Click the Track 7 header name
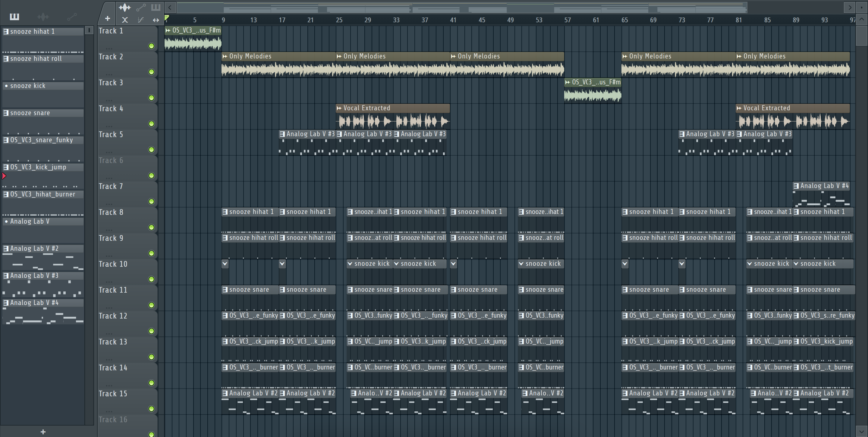This screenshot has width=868, height=437. tap(111, 187)
